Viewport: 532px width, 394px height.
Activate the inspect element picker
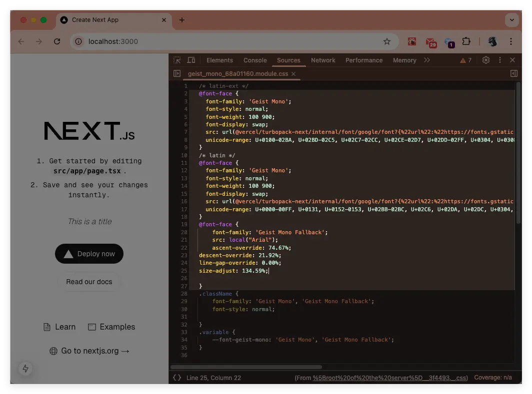[x=177, y=60]
